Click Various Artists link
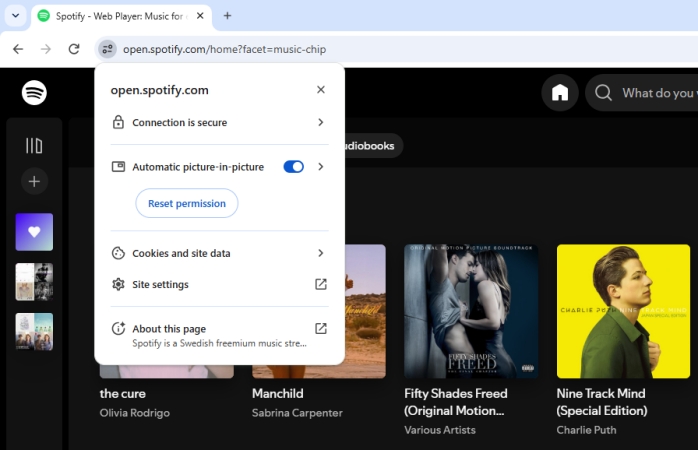 tap(439, 430)
